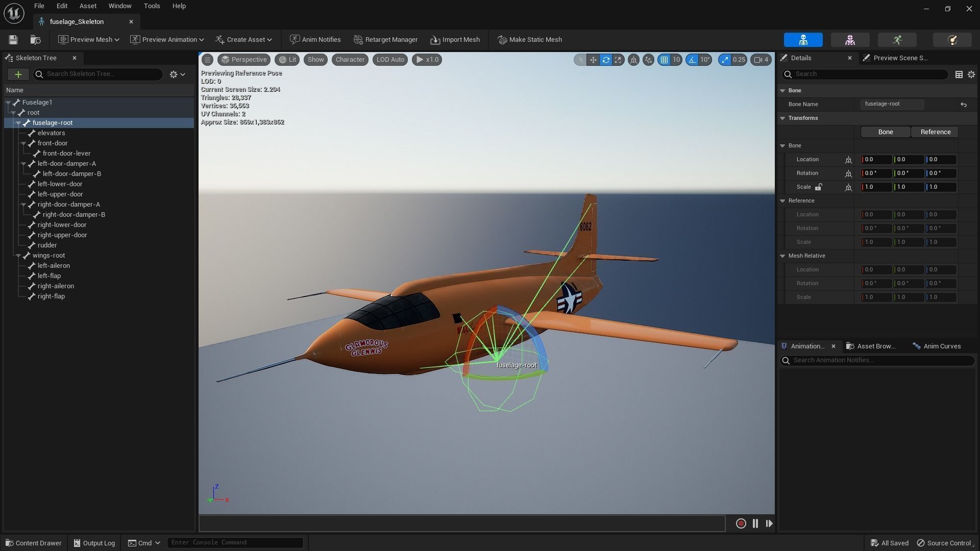Open the Retarget Manager
The height and width of the screenshot is (551, 980).
[385, 40]
